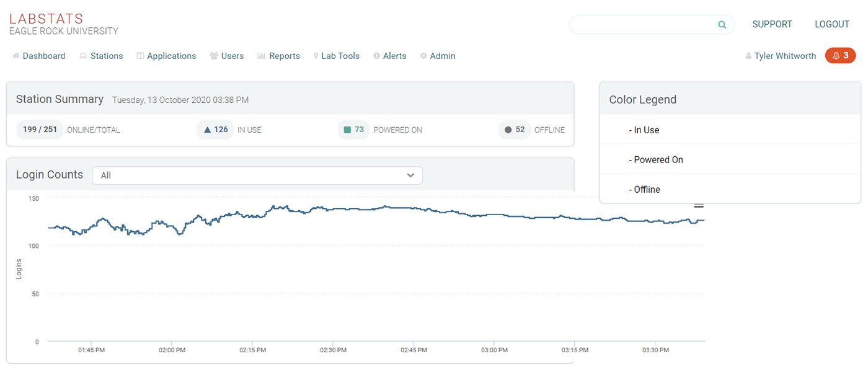
Task: Click the 03:30 PM axis label
Action: [655, 350]
